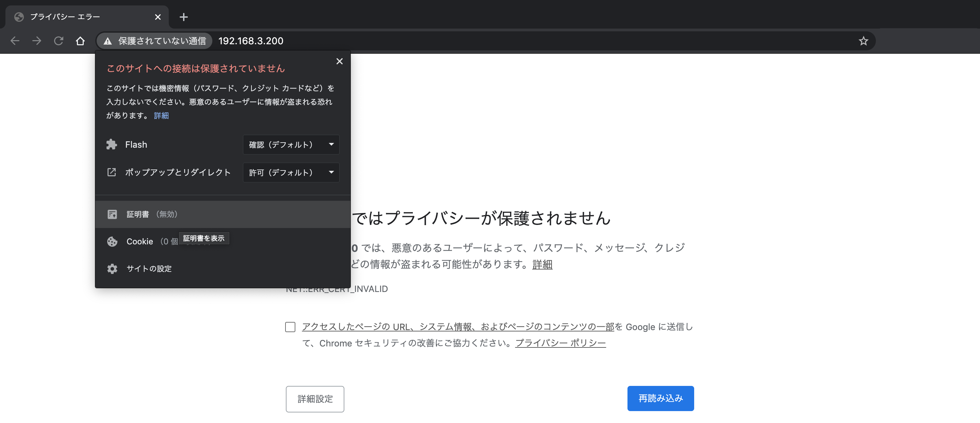Close the site information popup
Viewport: 980px width, 423px height.
tap(339, 61)
